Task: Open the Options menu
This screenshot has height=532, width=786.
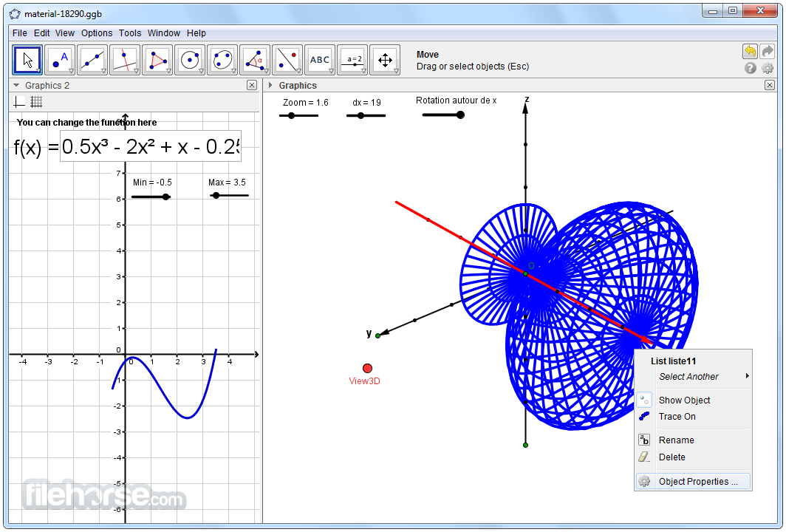Action: pos(97,33)
